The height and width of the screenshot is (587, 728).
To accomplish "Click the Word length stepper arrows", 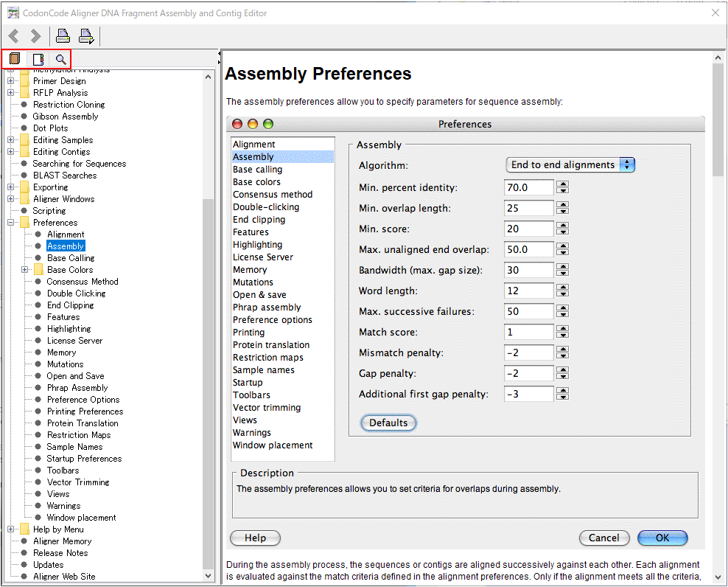I will (563, 291).
